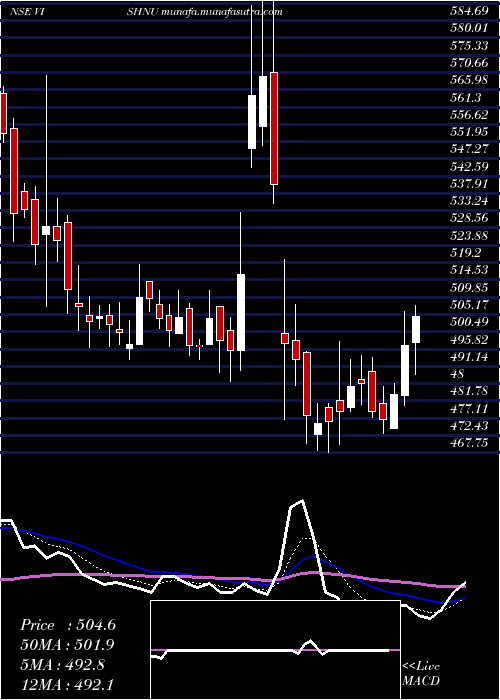Screen dimensions: 500x700
Task: Click inside the MACD inset chart box
Action: point(275,650)
